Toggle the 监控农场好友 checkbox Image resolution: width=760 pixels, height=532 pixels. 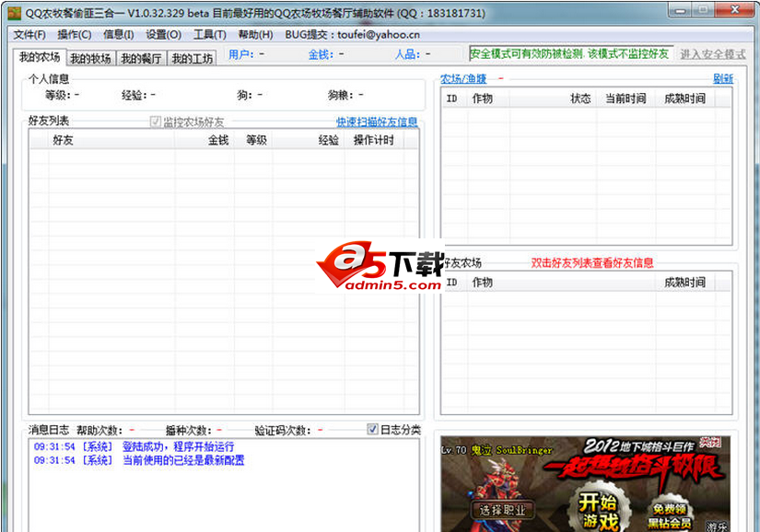click(155, 121)
